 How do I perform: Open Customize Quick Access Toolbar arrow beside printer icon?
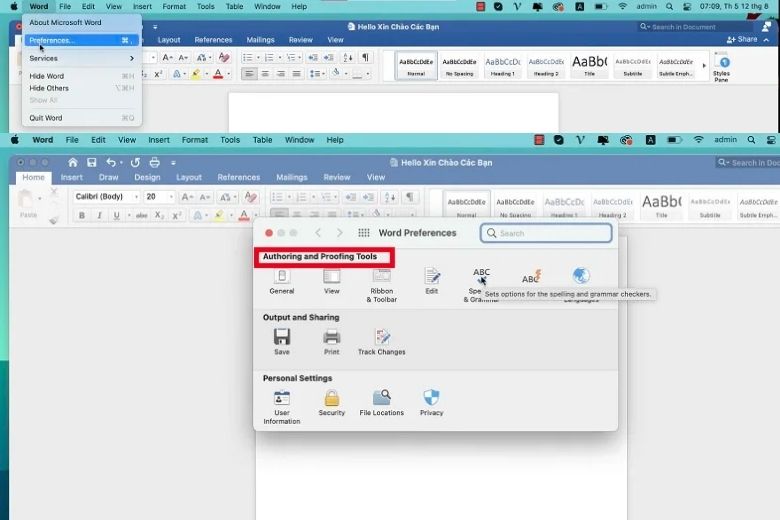[173, 163]
